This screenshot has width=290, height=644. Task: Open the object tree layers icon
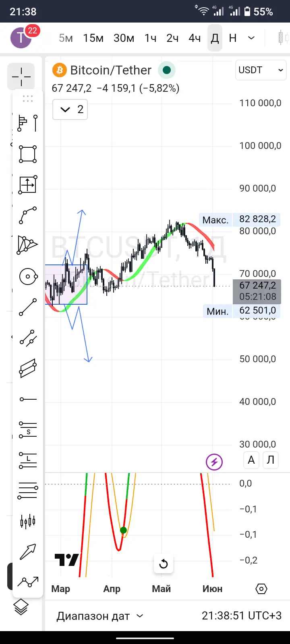click(x=21, y=607)
